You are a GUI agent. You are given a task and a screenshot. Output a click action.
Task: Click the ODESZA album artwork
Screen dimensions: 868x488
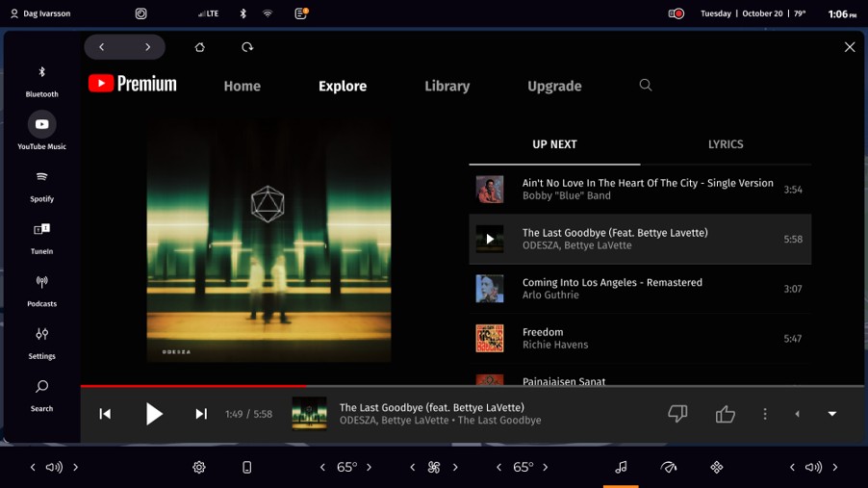[268, 240]
